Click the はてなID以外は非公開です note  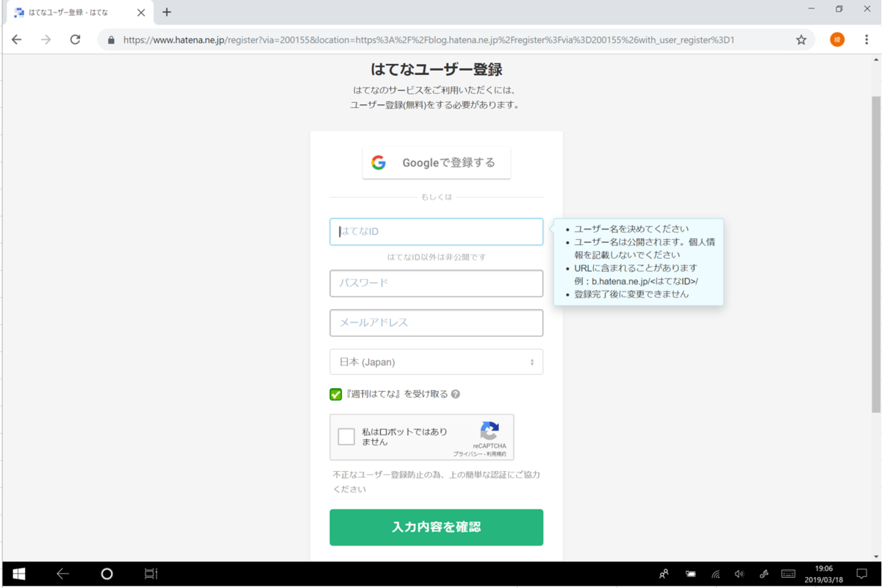437,257
